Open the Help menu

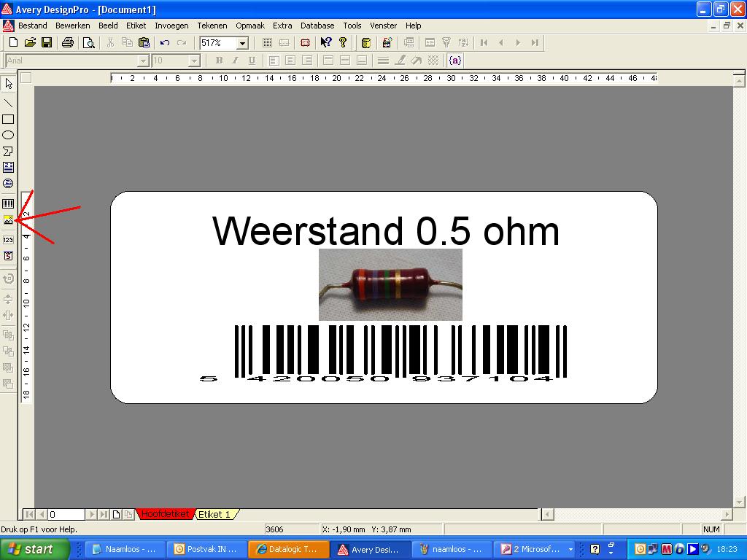coord(414,26)
